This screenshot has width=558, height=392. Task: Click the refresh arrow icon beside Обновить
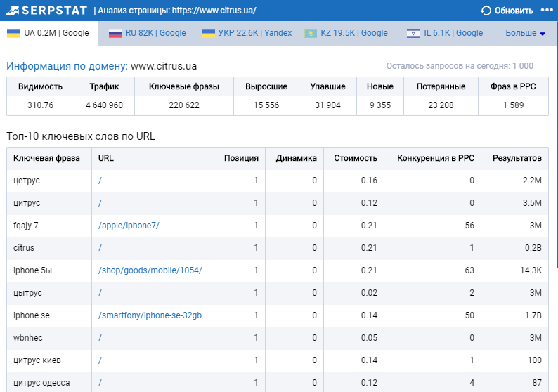tap(486, 11)
